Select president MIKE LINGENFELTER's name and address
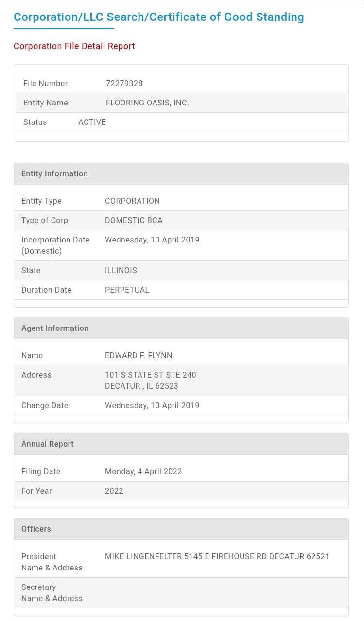This screenshot has height=621, width=364. (x=217, y=556)
